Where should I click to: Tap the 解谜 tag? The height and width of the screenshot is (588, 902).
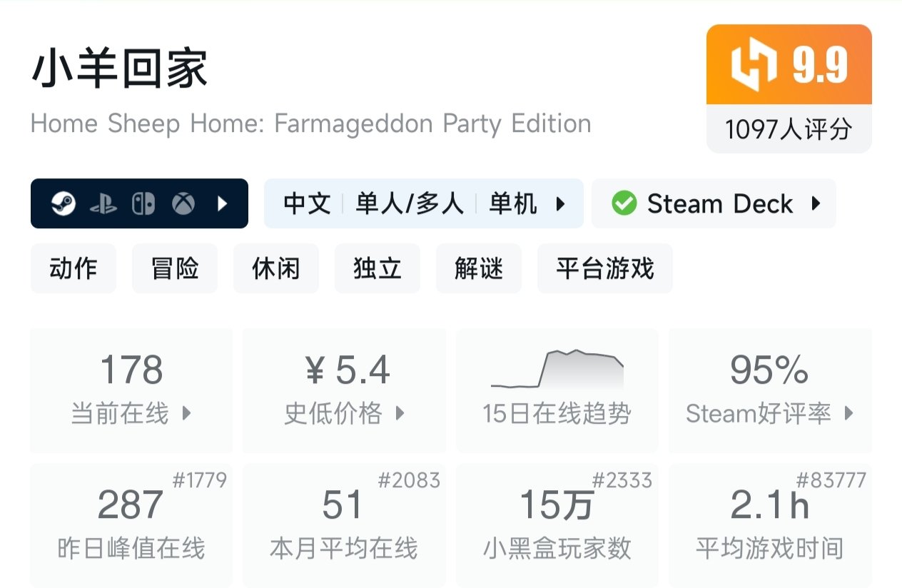478,269
